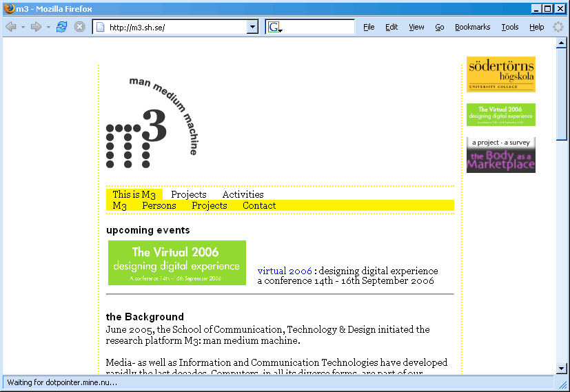Click the Forward navigation arrow
This screenshot has width=570, height=392.
[x=36, y=27]
